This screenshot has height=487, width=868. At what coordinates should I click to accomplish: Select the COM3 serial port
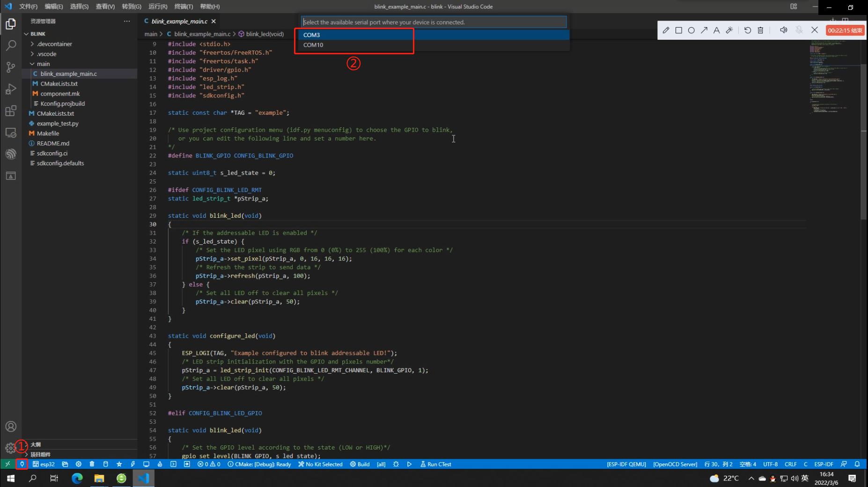pos(434,35)
